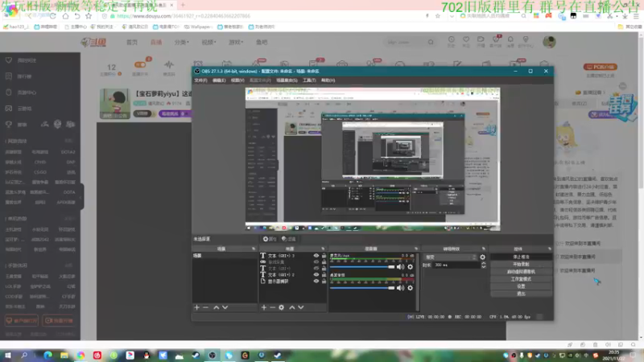Move the scene down in the scenes panel
The height and width of the screenshot is (362, 644).
click(225, 307)
